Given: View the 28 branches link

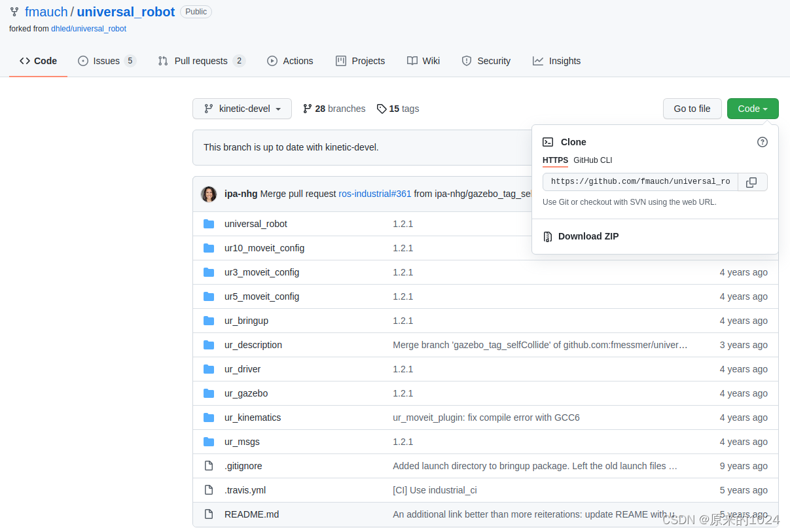Looking at the screenshot, I should click(x=334, y=109).
